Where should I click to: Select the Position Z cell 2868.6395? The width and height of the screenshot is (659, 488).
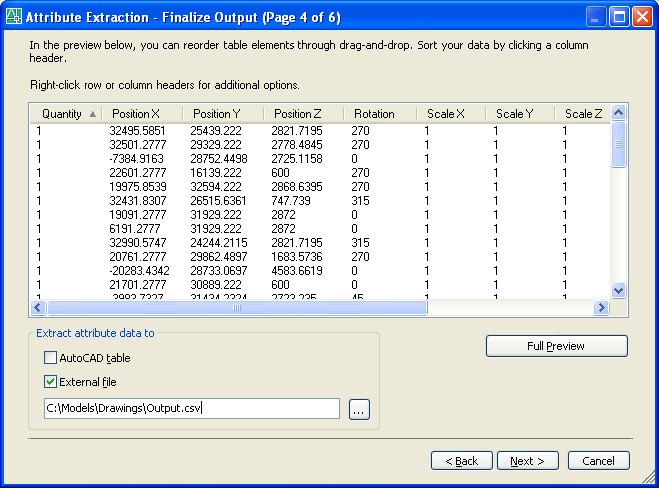coord(297,187)
